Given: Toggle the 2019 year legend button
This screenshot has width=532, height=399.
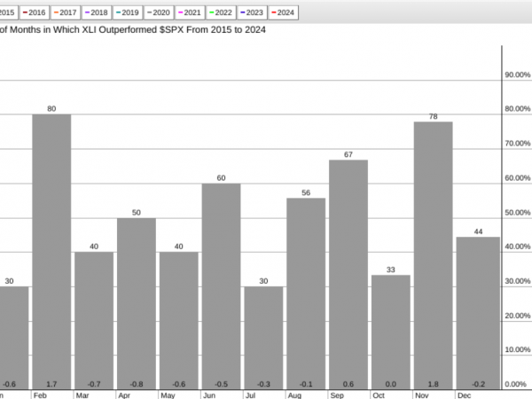Looking at the screenshot, I should pyautogui.click(x=128, y=12).
